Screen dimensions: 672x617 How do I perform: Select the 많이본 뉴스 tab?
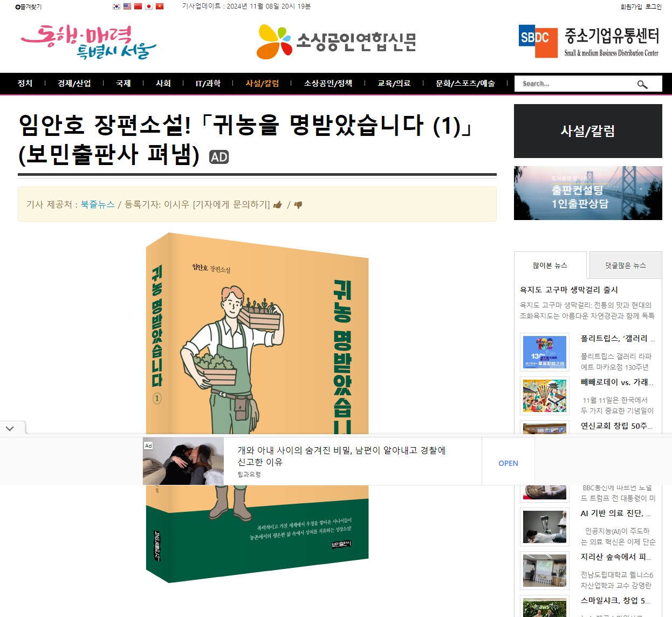pos(550,265)
